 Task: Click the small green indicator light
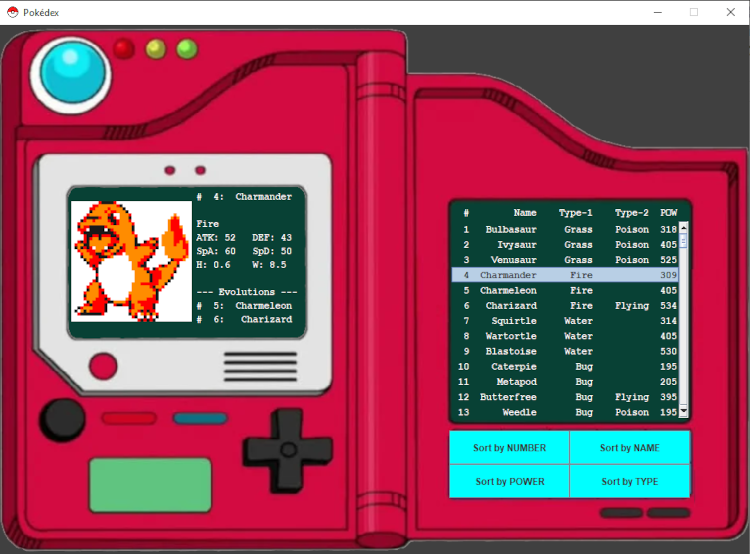[187, 49]
